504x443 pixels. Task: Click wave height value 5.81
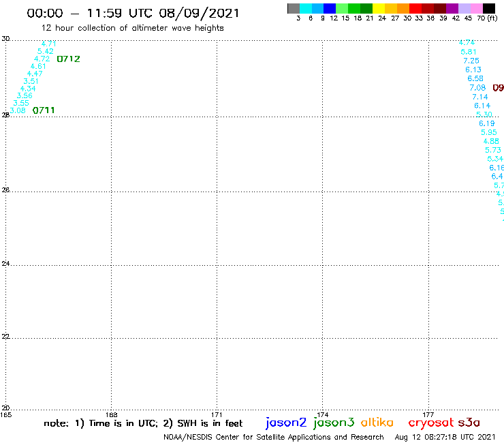469,52
